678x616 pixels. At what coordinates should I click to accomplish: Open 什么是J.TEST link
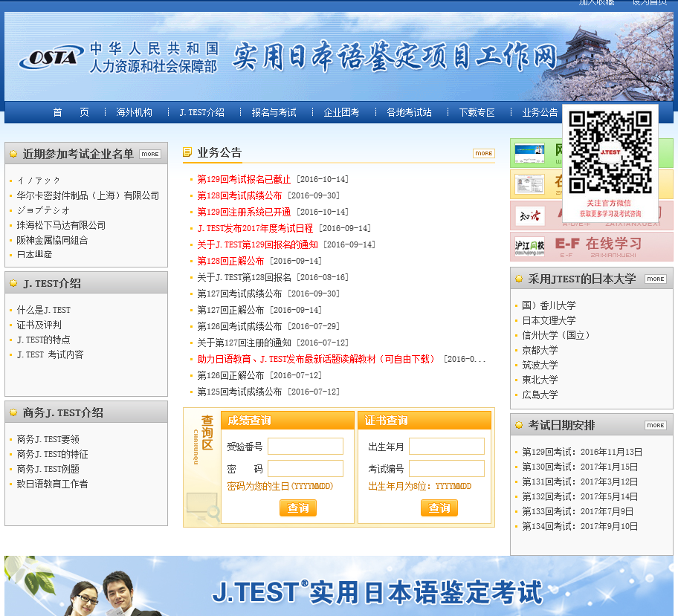pos(43,311)
